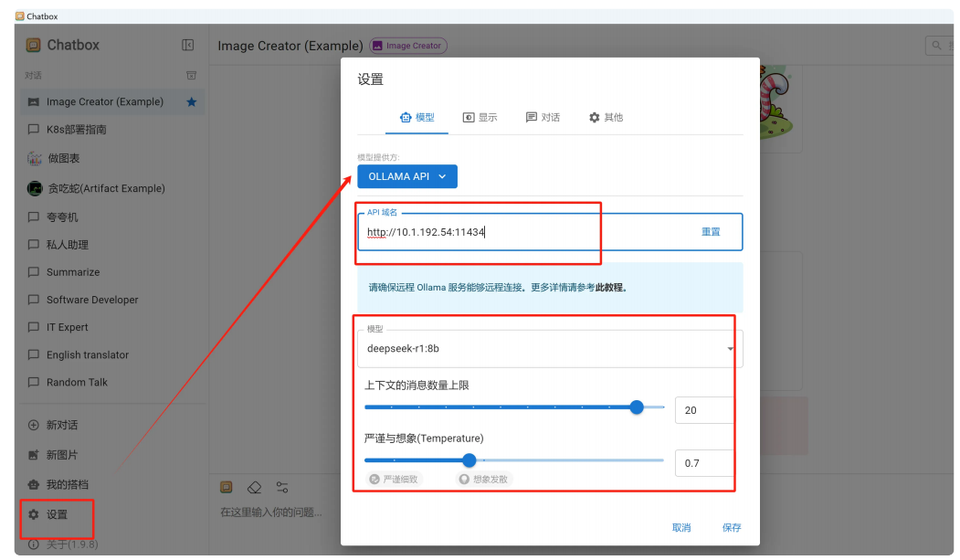Screen dimensions: 960x560
Task: Open the OLLAMA API provider dropdown
Action: (x=407, y=176)
